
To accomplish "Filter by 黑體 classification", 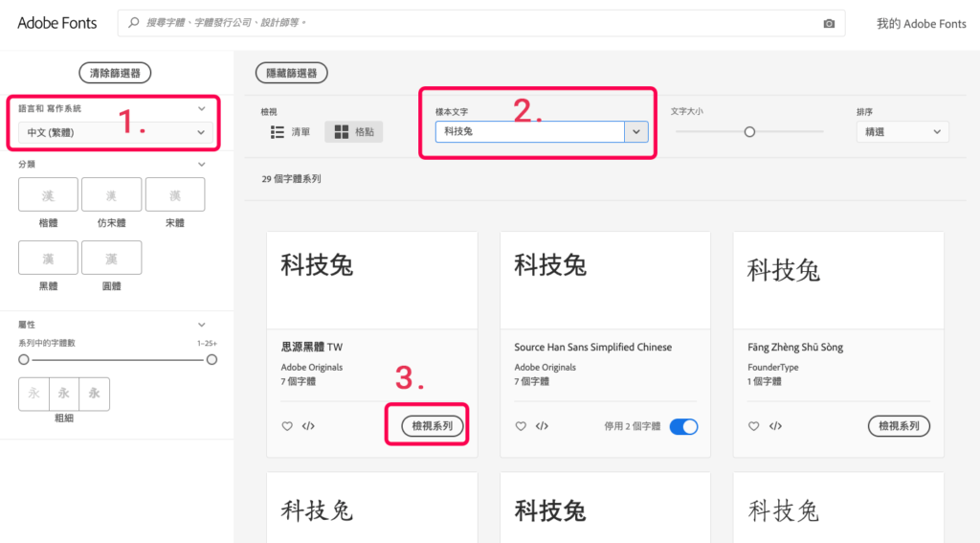I will coord(48,258).
